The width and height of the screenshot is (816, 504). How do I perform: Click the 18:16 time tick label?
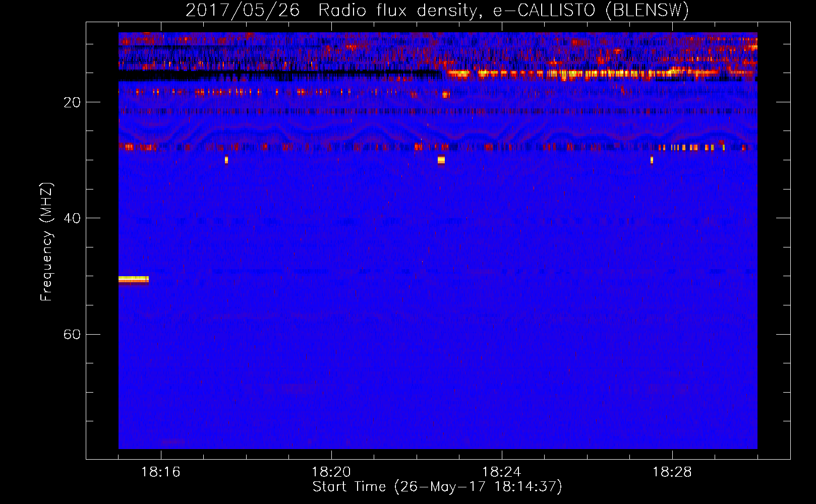point(160,472)
